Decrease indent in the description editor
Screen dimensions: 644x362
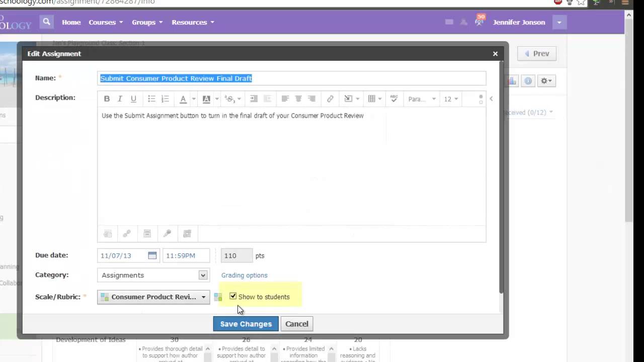click(268, 99)
